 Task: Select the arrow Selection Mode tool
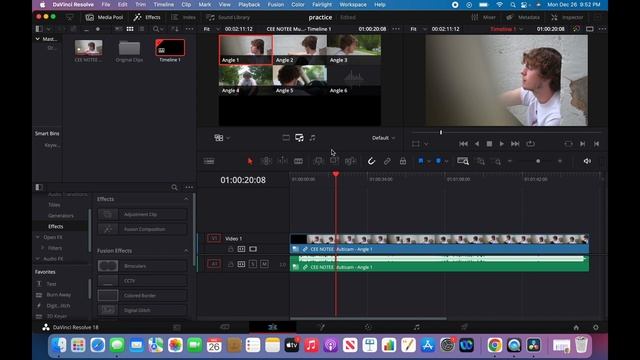point(250,161)
